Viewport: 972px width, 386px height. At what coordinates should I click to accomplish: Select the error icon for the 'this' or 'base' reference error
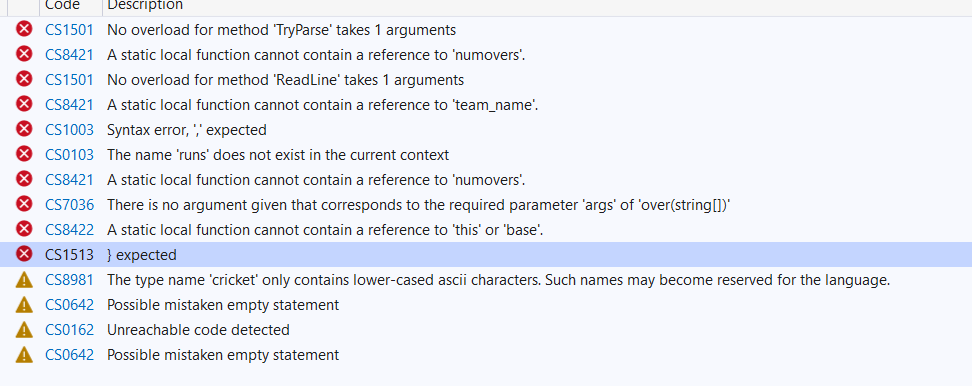pos(24,229)
